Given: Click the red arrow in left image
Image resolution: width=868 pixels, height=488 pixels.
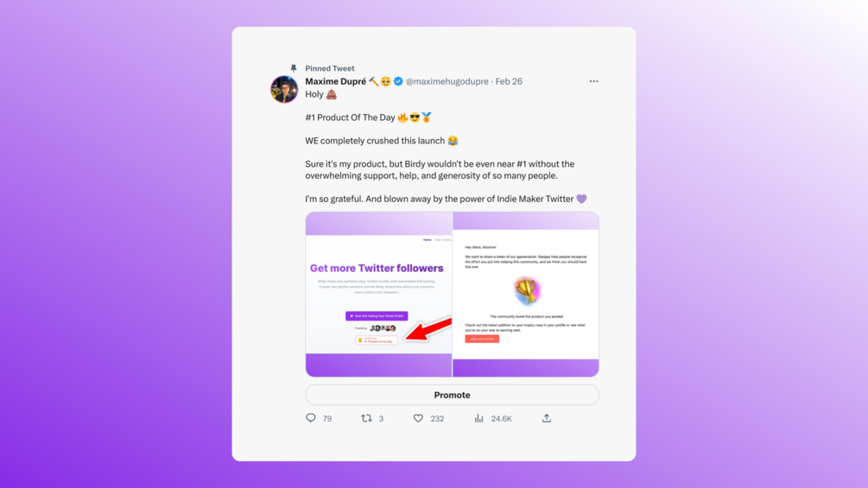Looking at the screenshot, I should [x=428, y=329].
